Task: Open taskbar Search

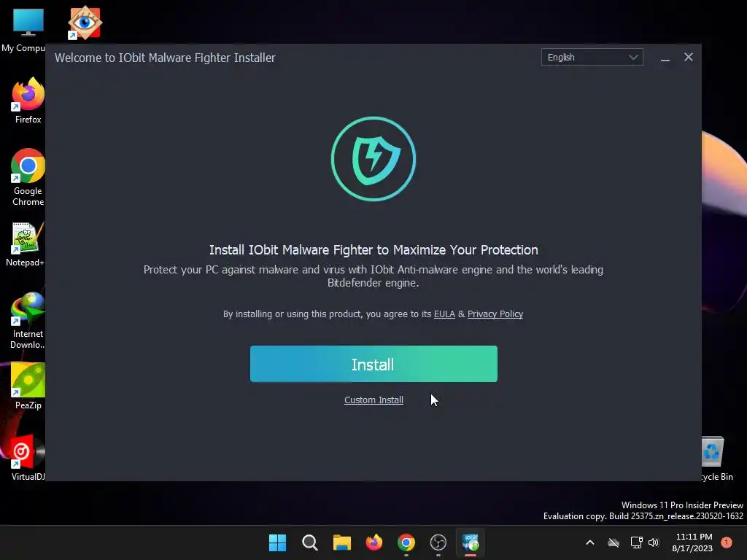Action: [x=309, y=542]
